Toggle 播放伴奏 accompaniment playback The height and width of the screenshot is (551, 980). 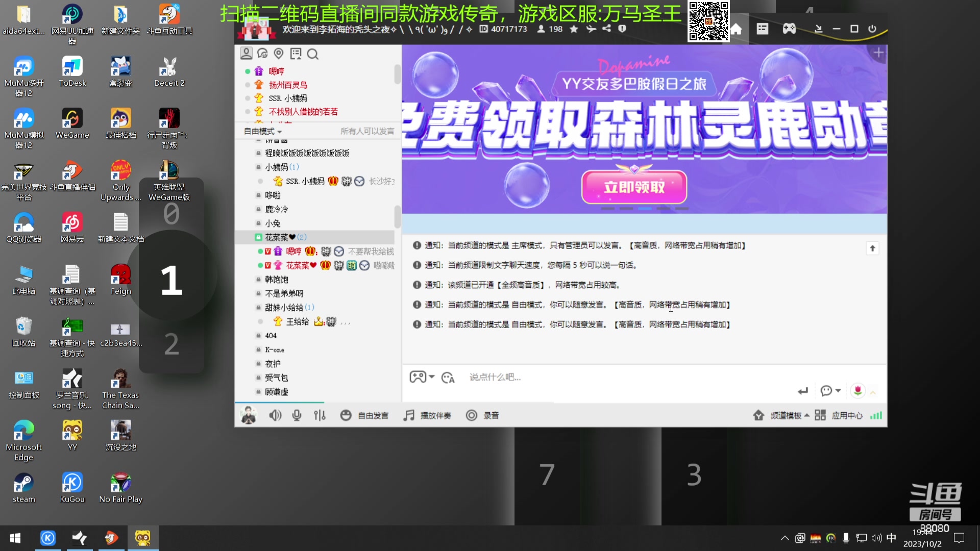point(428,415)
